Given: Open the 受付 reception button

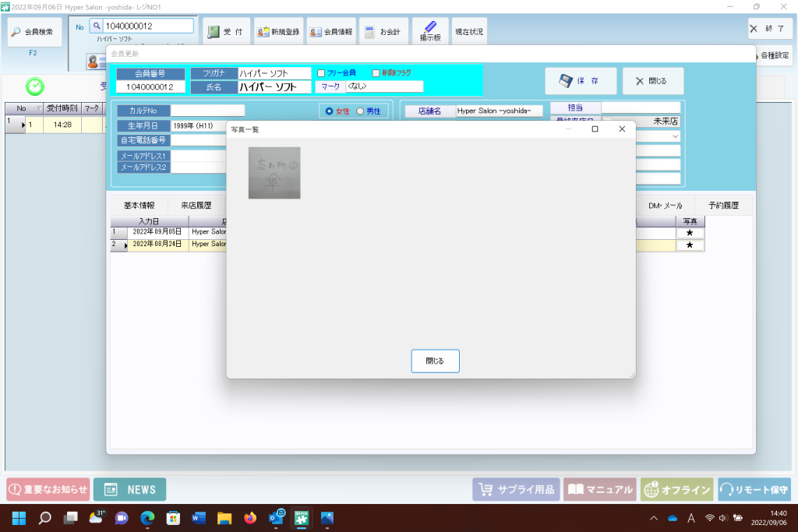Looking at the screenshot, I should tap(226, 32).
